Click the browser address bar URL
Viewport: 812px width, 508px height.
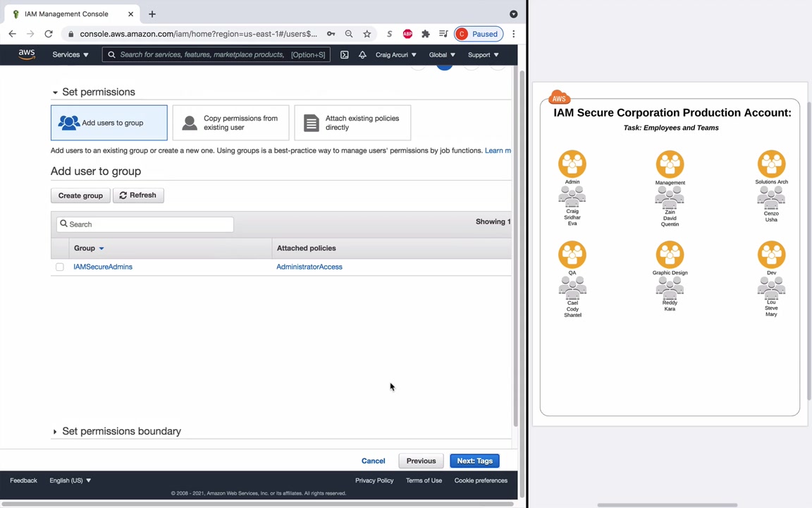pos(198,34)
